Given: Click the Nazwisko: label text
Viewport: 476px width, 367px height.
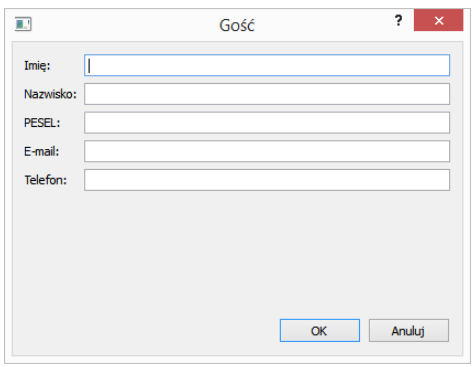Looking at the screenshot, I should click(x=50, y=94).
